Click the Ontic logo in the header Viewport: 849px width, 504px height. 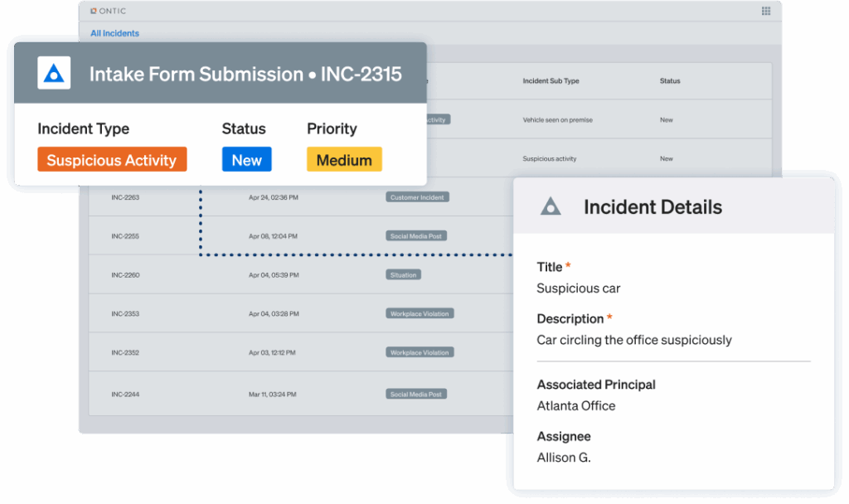coord(109,11)
